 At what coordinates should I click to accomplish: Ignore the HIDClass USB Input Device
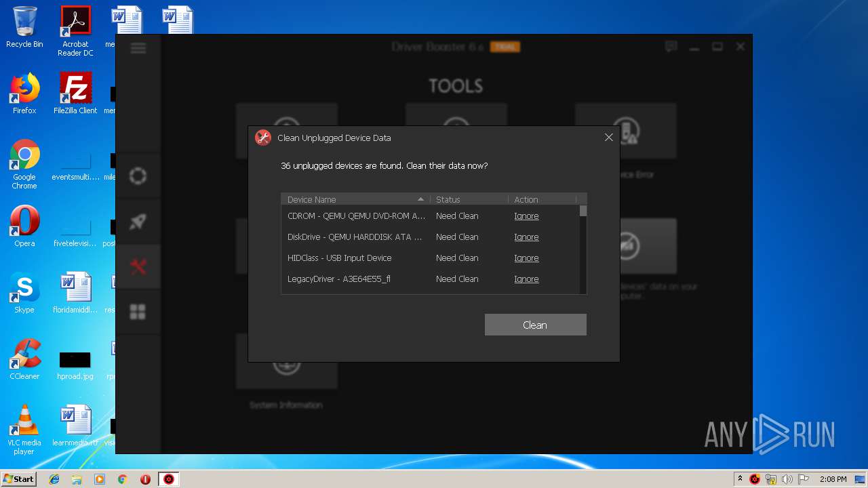tap(526, 258)
